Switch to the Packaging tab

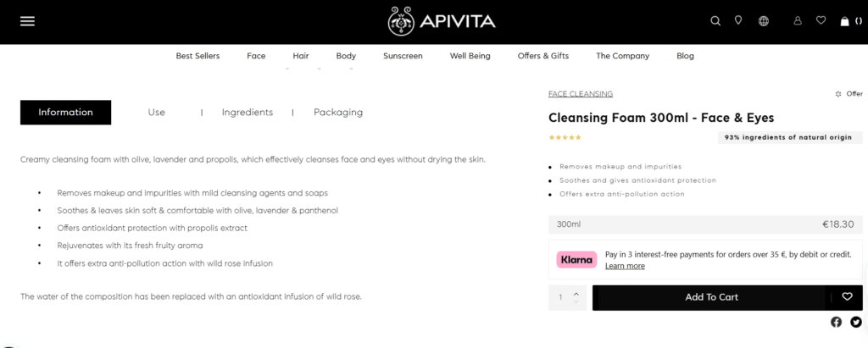point(338,113)
